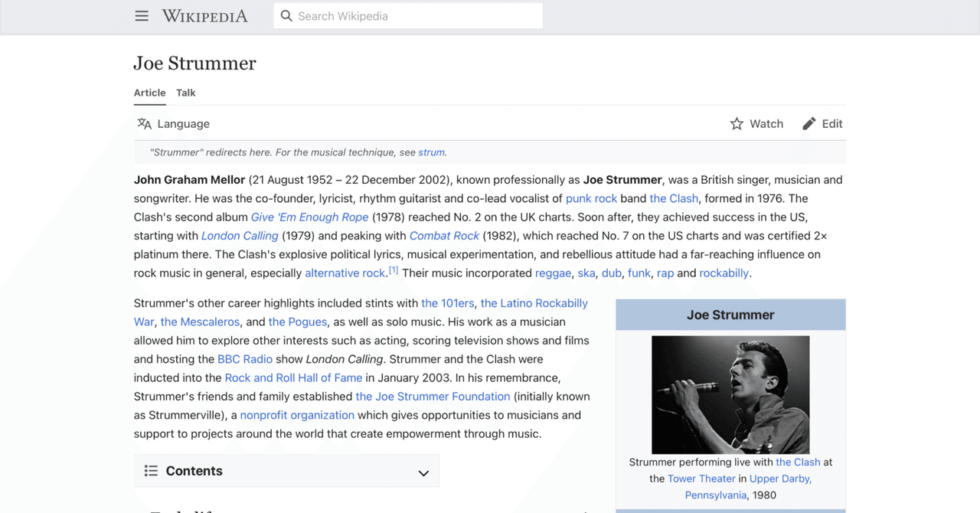
Task: Follow the London Calling link
Action: pos(240,235)
